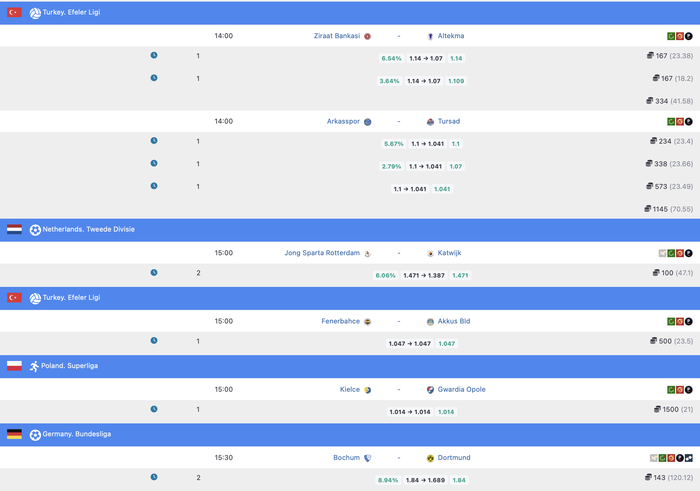The width and height of the screenshot is (700, 491).
Task: Click the 15:30 match time
Action: [x=224, y=458]
